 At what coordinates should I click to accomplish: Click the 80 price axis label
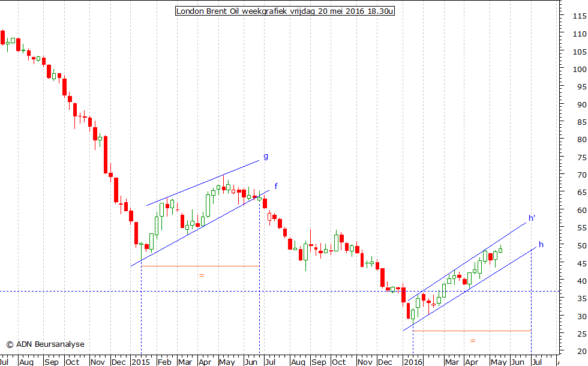click(581, 139)
